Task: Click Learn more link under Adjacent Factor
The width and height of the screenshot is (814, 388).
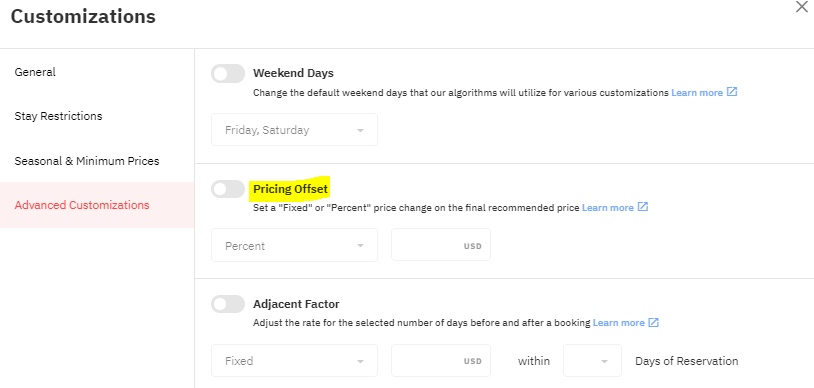Action: (x=618, y=323)
